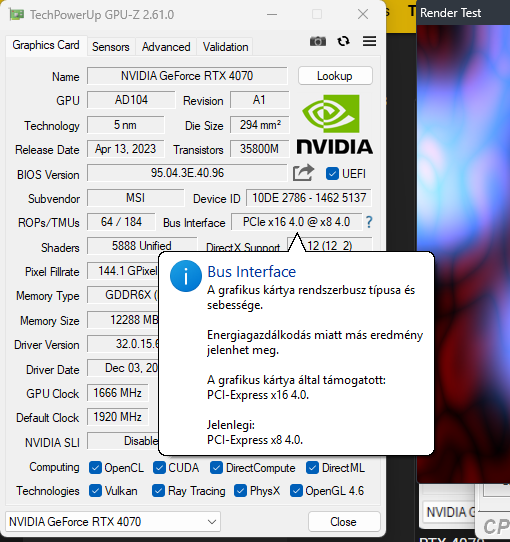Viewport: 510px width, 542px height.
Task: Toggle the DirectML checkbox
Action: (x=312, y=468)
